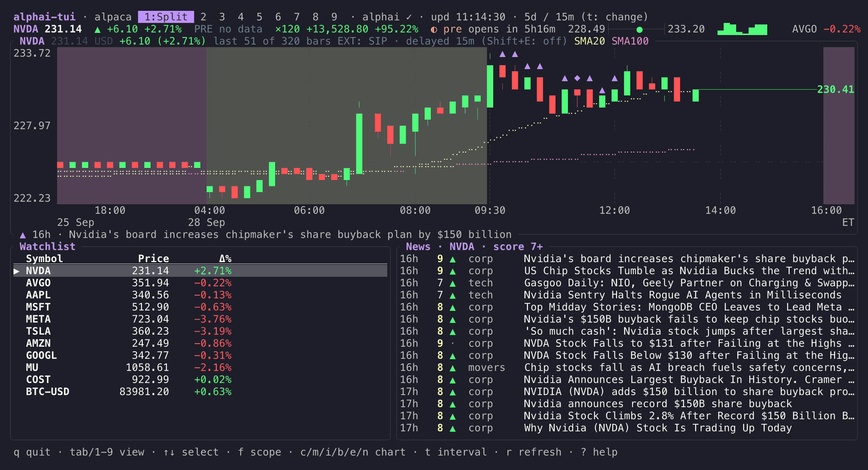Click up arrow on 'Nvidia Stock Climbs 2.8%' row

tap(452, 416)
